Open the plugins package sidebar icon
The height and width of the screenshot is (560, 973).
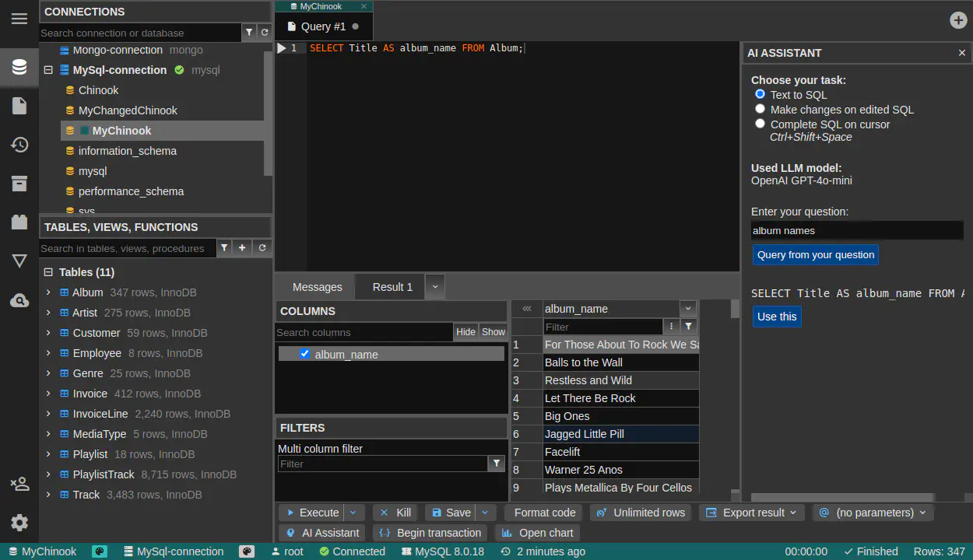pos(19,222)
